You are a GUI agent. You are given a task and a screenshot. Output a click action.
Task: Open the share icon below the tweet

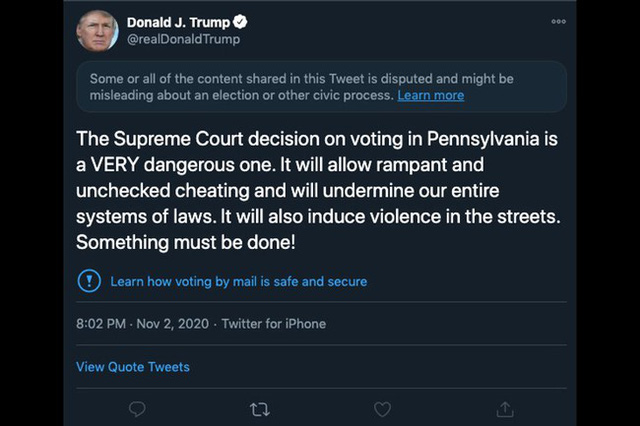(x=505, y=409)
